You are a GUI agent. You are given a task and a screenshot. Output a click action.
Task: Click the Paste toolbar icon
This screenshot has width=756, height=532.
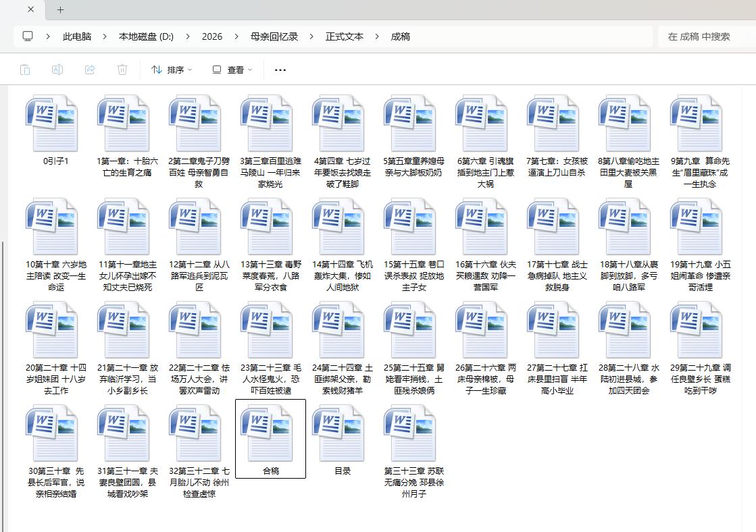point(25,70)
